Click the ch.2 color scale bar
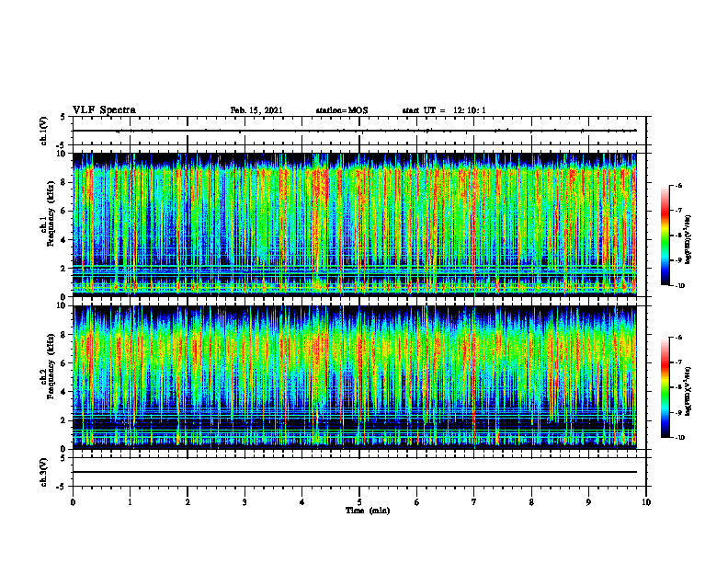This screenshot has height=563, width=728. click(665, 387)
